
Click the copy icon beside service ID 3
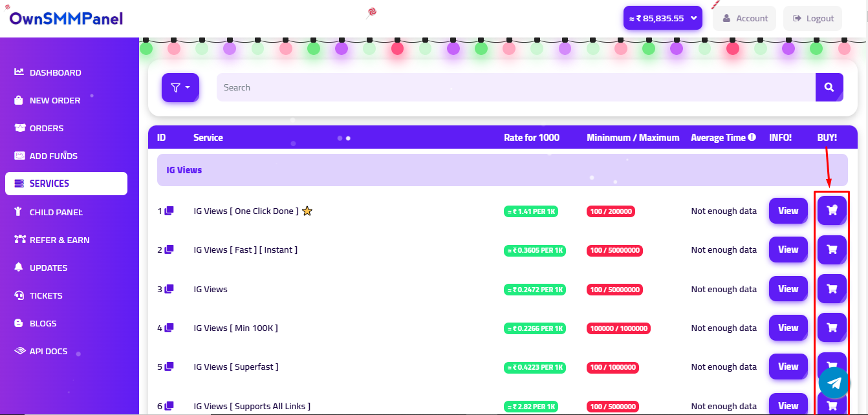click(x=169, y=288)
